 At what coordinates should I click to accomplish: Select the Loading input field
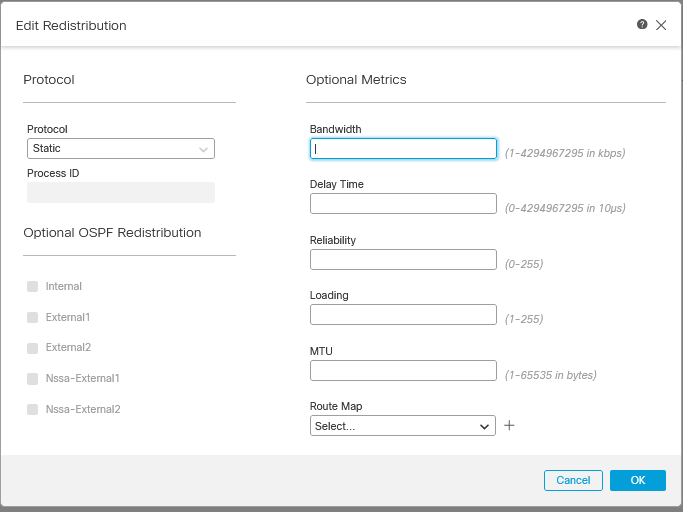(x=403, y=314)
